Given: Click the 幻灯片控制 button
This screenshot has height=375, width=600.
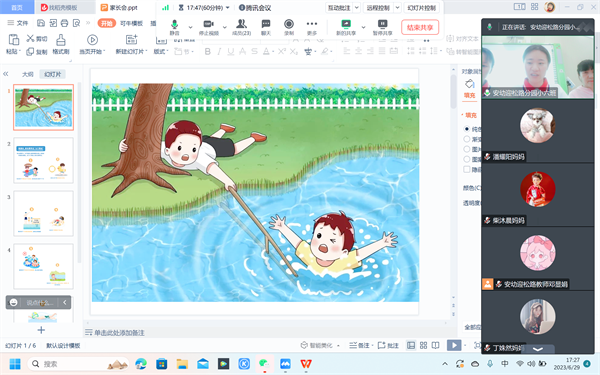Looking at the screenshot, I should 421,8.
